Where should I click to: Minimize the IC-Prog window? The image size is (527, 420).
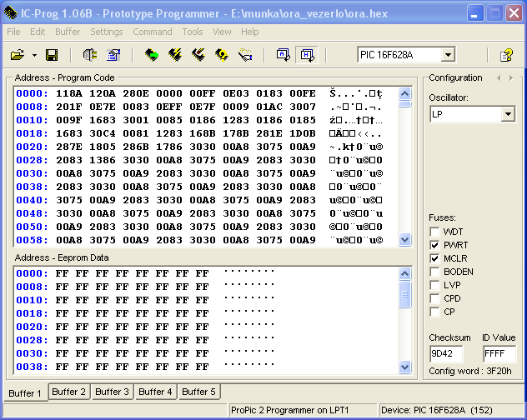pyautogui.click(x=474, y=13)
